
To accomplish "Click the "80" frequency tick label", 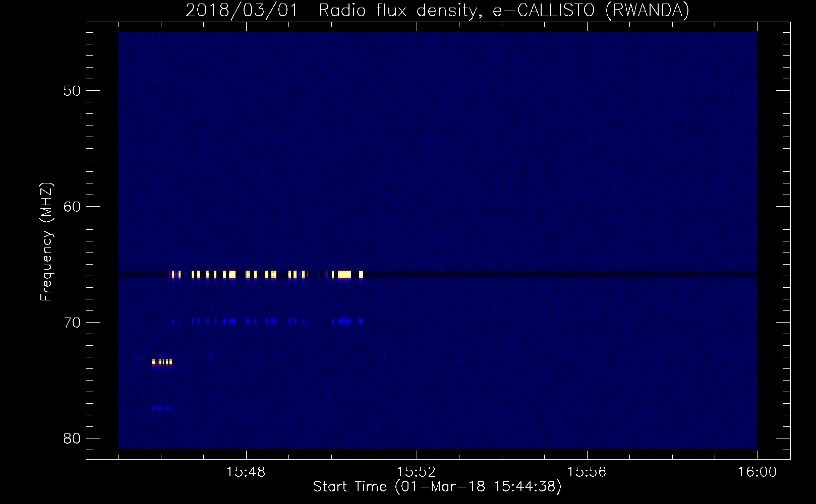I will click(x=72, y=438).
